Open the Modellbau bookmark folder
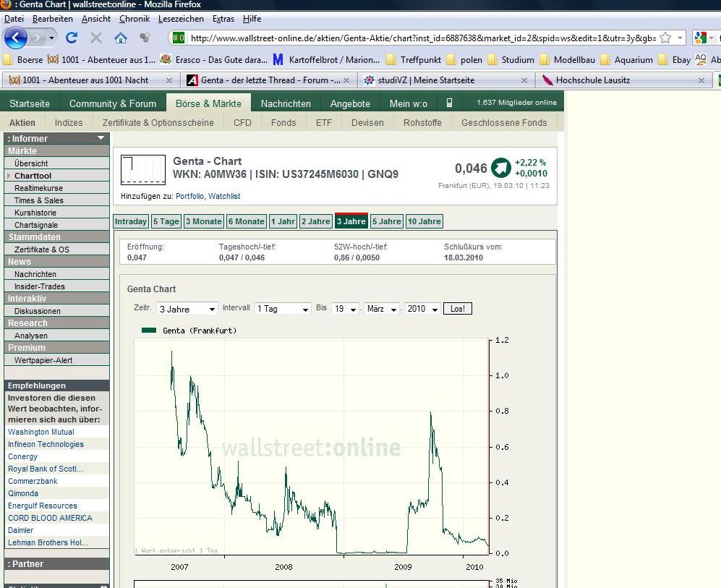Screen dimensions: 721x588 click(568, 60)
